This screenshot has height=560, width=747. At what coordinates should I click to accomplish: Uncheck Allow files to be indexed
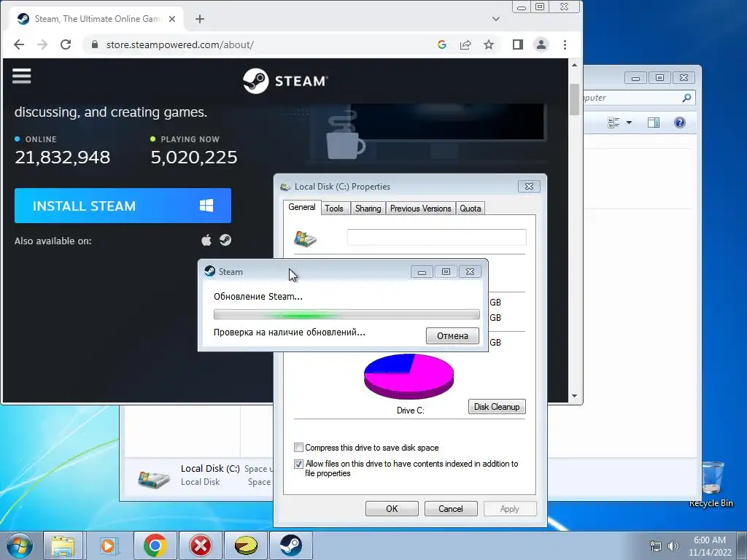point(298,463)
